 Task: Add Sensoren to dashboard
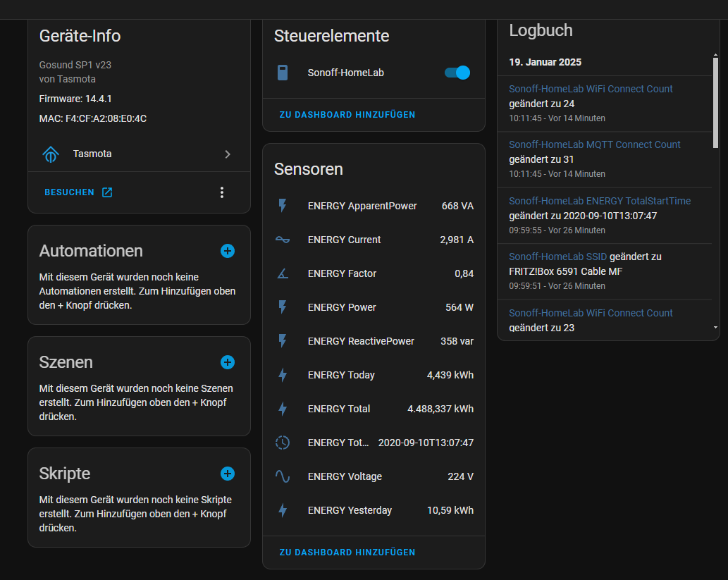tap(347, 553)
